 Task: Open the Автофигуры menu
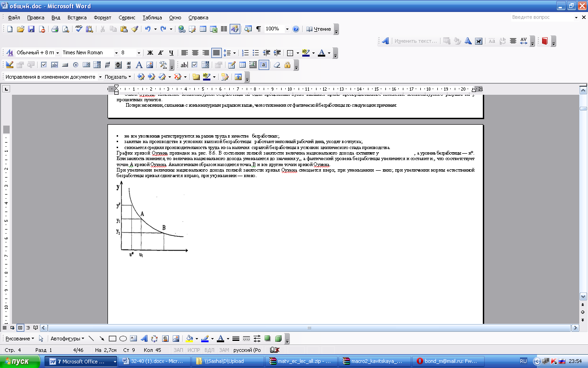tap(67, 339)
